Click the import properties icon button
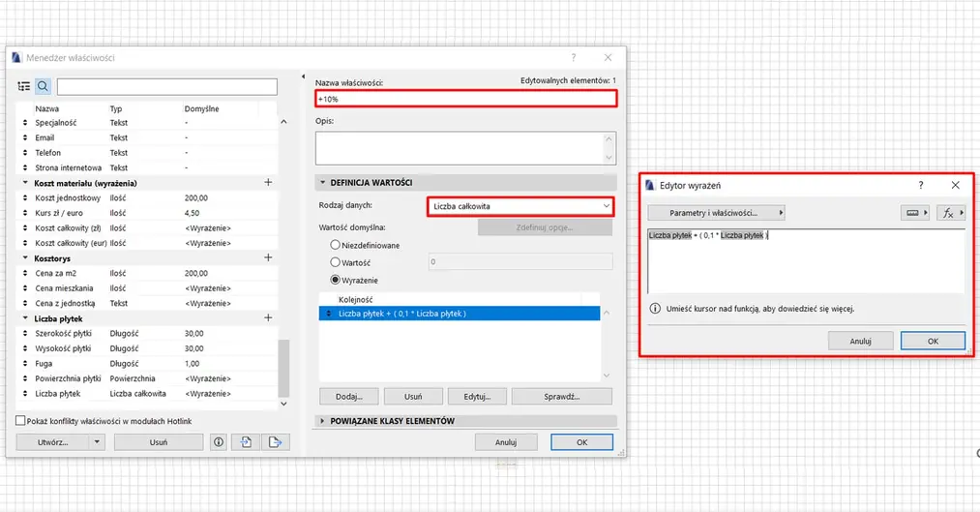The image size is (980, 512). (246, 442)
